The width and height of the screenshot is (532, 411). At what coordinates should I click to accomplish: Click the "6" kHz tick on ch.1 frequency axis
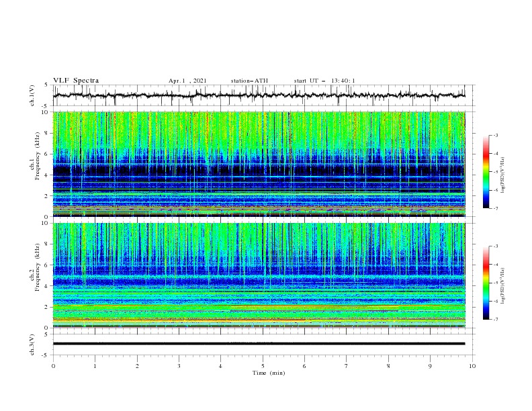tap(47, 154)
